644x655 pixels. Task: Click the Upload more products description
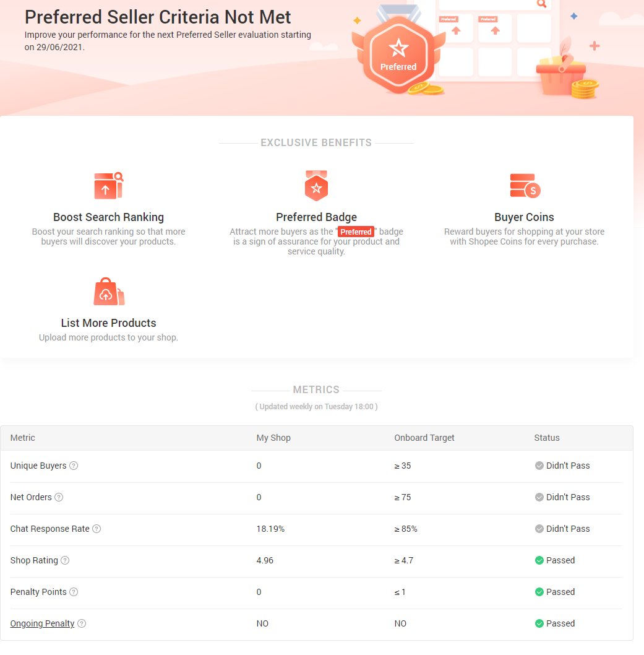pyautogui.click(x=108, y=337)
